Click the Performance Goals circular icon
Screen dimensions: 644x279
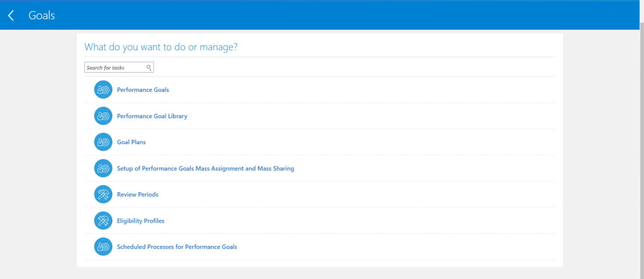[x=103, y=89]
